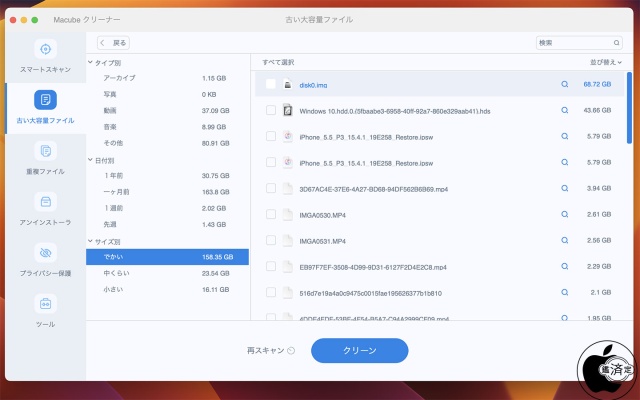Image resolution: width=640 pixels, height=400 pixels.
Task: Select the Old Large Files (古い大容量ファイル) icon
Action: click(x=45, y=100)
